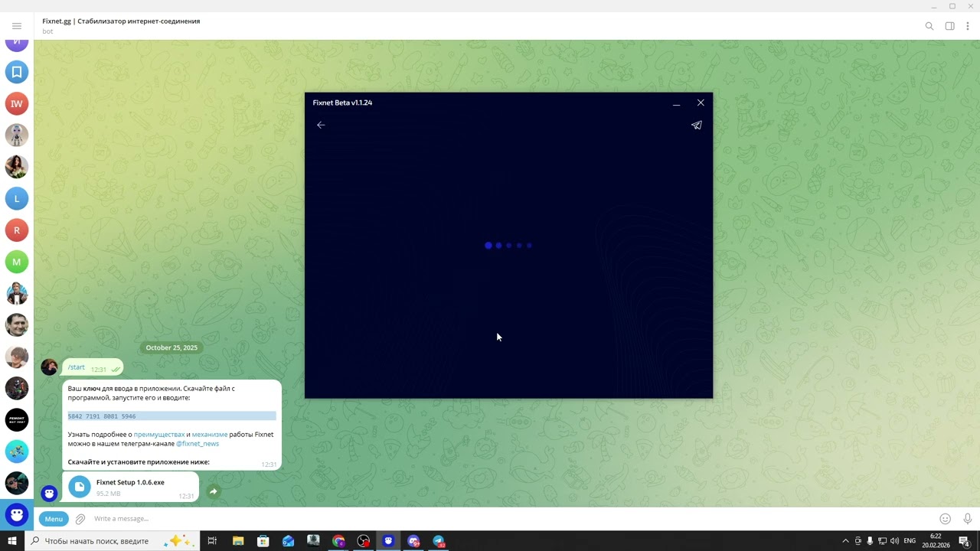Open Microsoft Store from the taskbar
The image size is (980, 551).
(263, 541)
